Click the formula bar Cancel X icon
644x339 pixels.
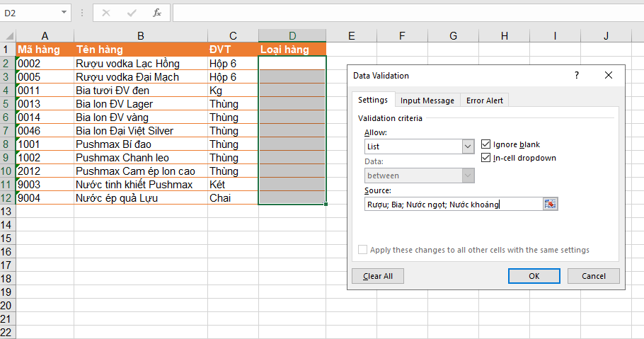106,13
